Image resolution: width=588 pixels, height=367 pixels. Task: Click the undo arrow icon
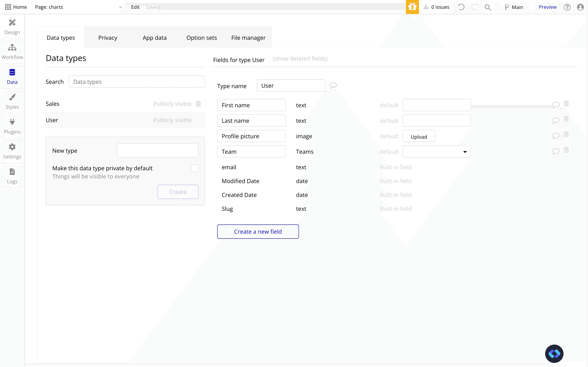point(461,7)
